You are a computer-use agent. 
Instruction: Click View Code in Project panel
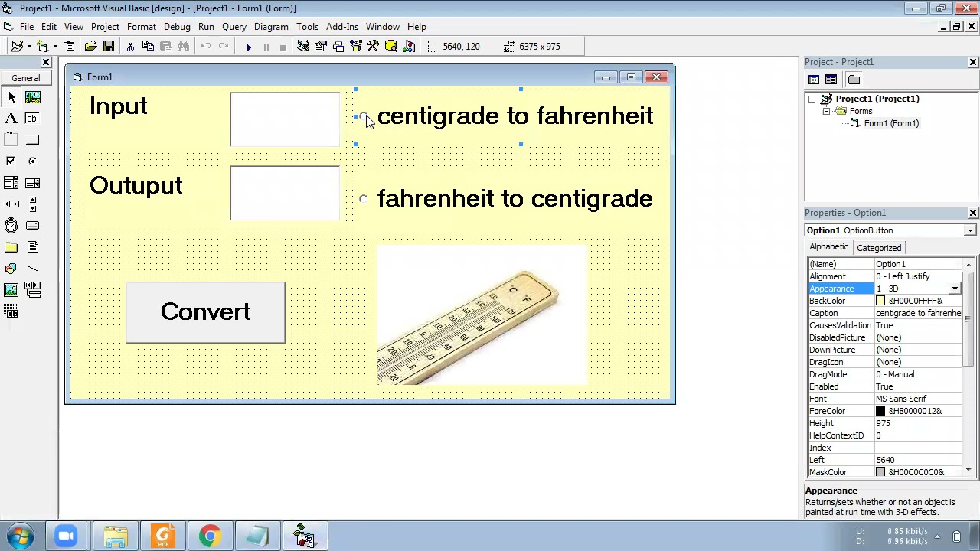(814, 80)
